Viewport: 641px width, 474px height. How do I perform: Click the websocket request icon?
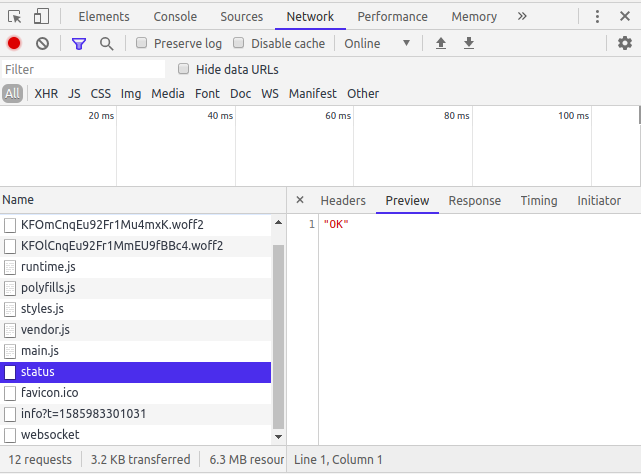(x=10, y=435)
